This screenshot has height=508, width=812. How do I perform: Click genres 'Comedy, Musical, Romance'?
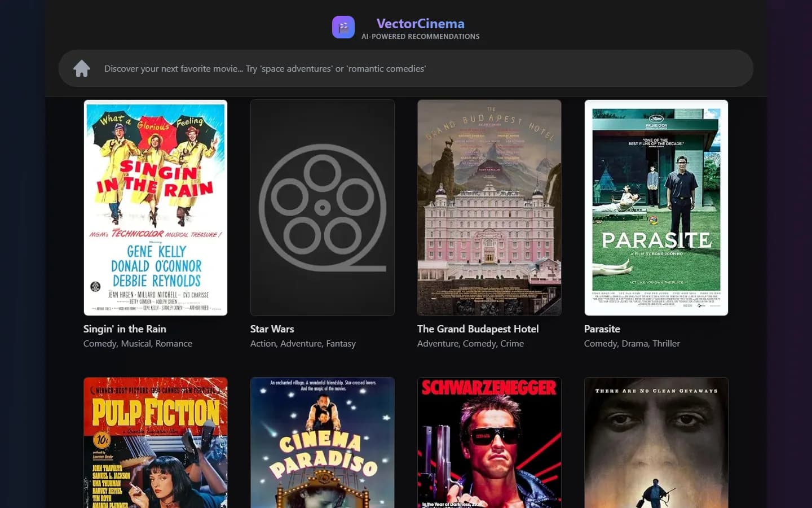point(138,344)
